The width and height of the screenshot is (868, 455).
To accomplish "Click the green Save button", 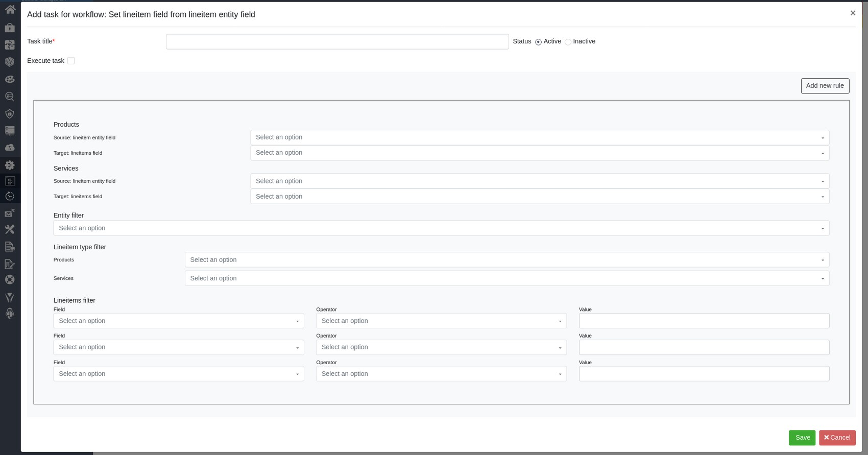I will tap(802, 438).
